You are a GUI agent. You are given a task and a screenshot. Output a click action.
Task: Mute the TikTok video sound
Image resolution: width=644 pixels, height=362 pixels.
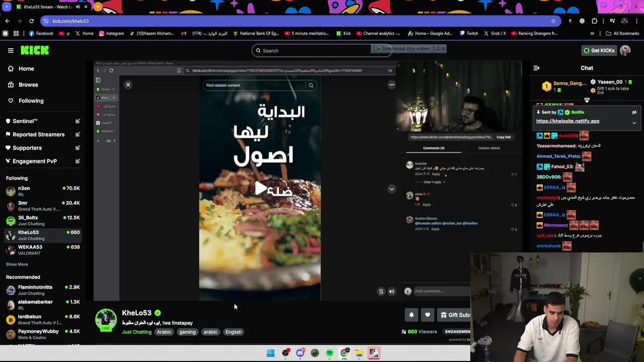click(391, 292)
